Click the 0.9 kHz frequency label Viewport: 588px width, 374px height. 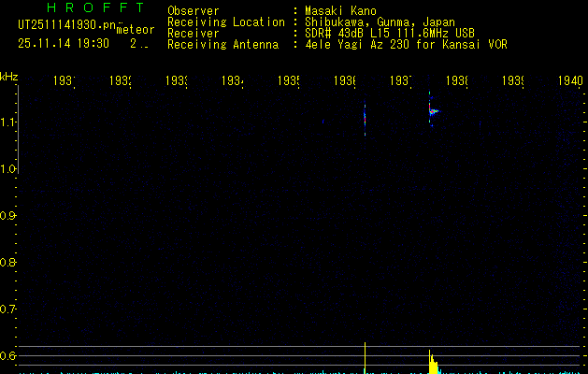tap(7, 216)
